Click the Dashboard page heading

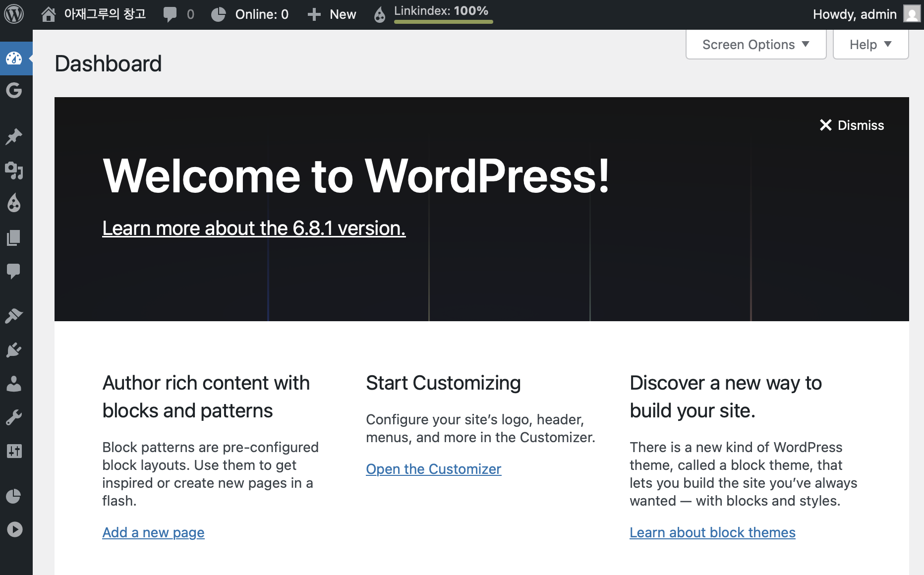(x=108, y=63)
